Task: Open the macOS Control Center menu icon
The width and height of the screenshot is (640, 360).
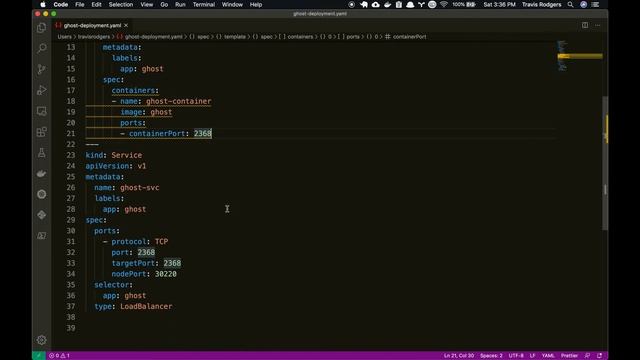Action: point(596,4)
